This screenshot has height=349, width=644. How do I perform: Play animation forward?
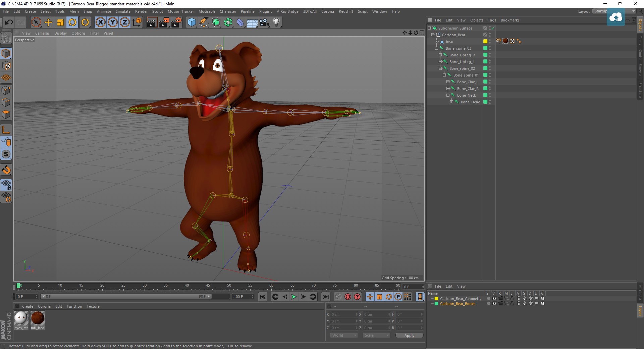pyautogui.click(x=294, y=297)
